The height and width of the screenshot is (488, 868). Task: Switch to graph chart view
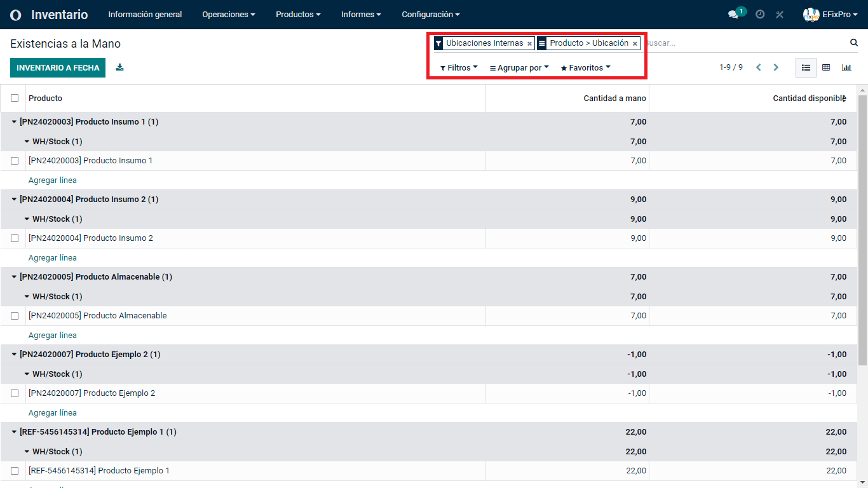pos(846,67)
